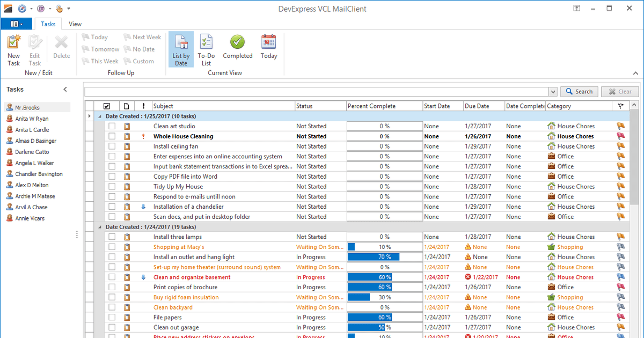Toggle the checkbox for Shopping at Macy's
Screen dimensions: 644x338
[x=112, y=247]
